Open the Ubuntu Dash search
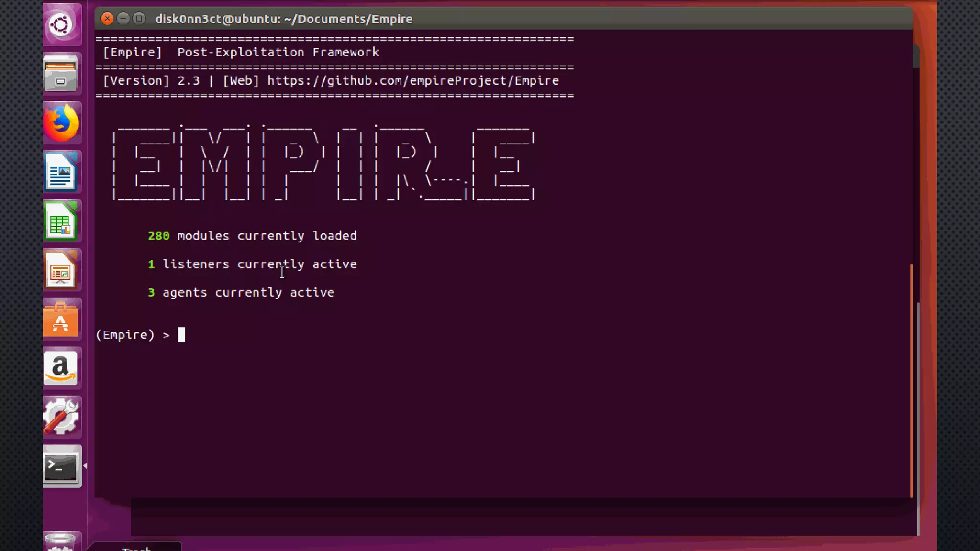 (61, 25)
